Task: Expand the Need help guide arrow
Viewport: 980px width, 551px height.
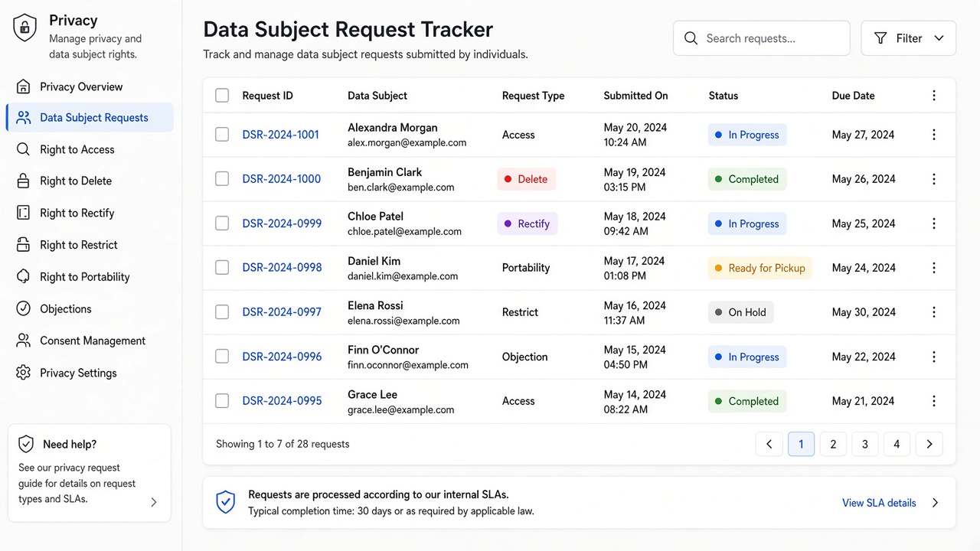Action: [154, 502]
